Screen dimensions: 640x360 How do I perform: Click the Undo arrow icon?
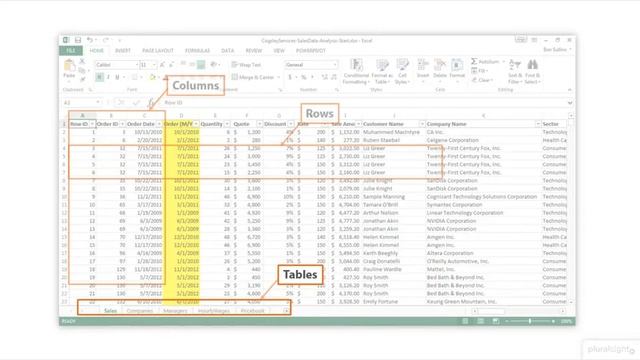90,40
